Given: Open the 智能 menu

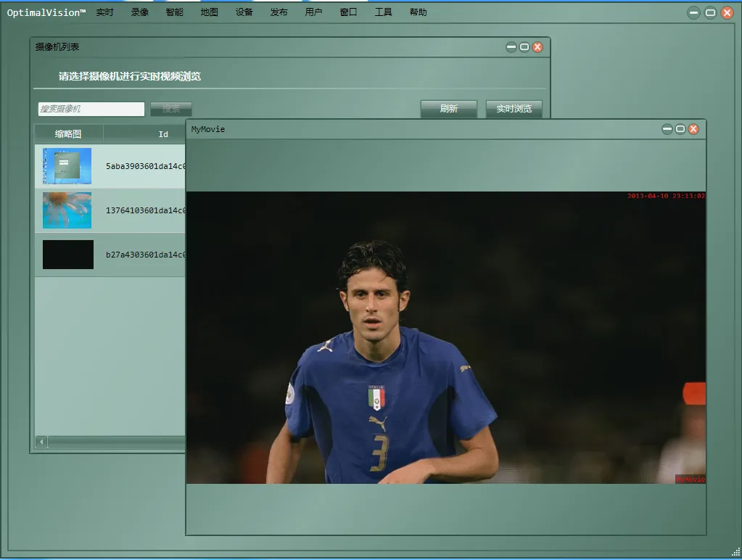Looking at the screenshot, I should point(174,12).
